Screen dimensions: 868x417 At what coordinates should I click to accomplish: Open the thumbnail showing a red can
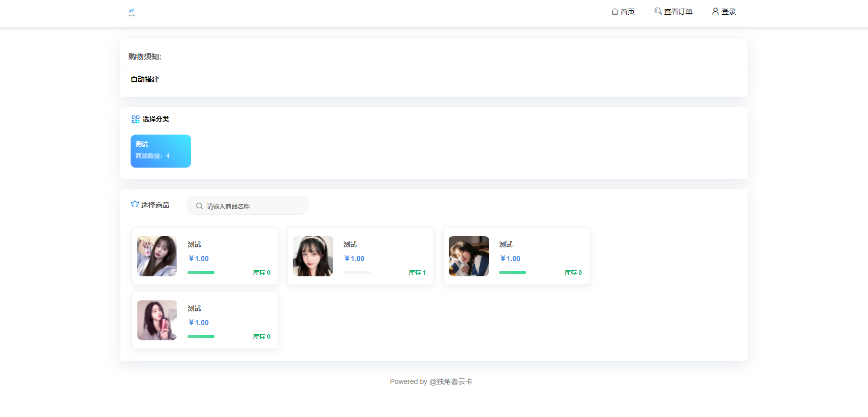click(x=157, y=320)
